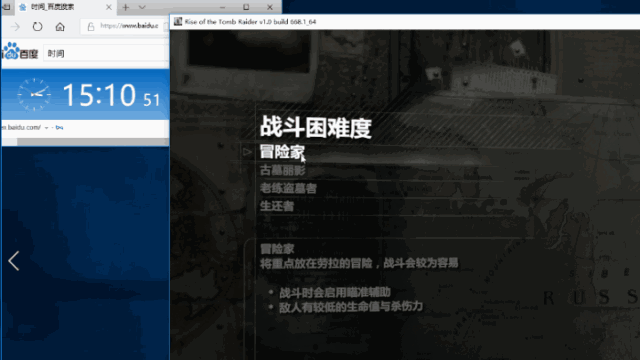
Task: Click the horizontal scrollbar in browser
Action: (x=92, y=142)
